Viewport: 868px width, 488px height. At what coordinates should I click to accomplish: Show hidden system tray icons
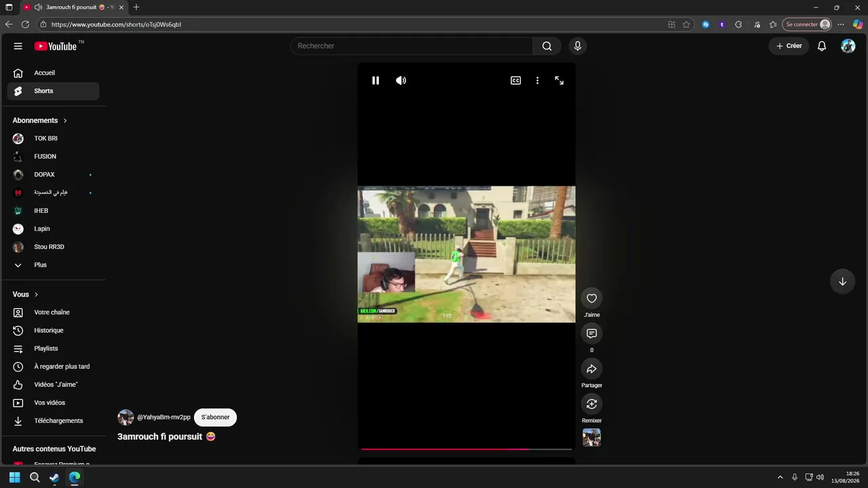point(780,477)
